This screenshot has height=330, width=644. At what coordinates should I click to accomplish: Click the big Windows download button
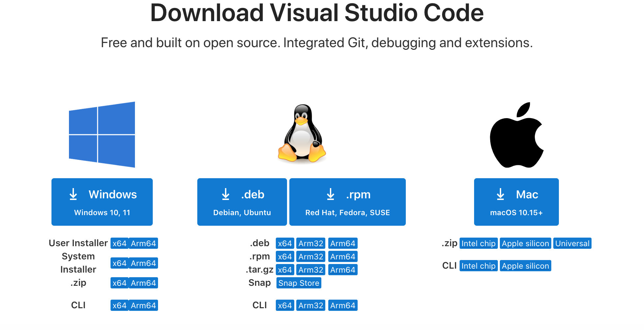pyautogui.click(x=102, y=202)
